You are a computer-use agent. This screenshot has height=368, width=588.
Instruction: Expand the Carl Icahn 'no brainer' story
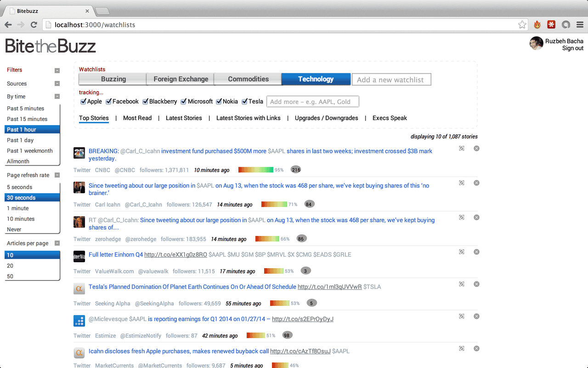tap(462, 183)
